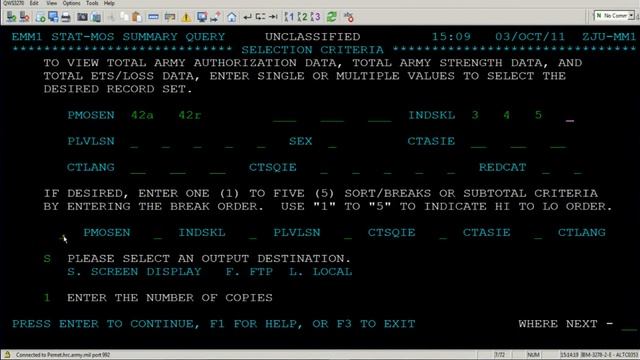Viewport: 640px width, 360px height.
Task: Click the CTSQIE sort order field
Action: pos(348,234)
